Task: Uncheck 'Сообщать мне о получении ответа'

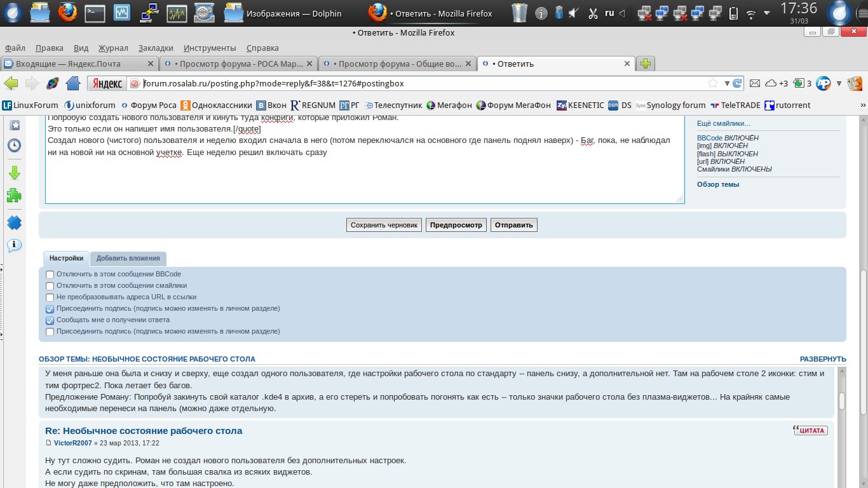Action: (x=50, y=320)
